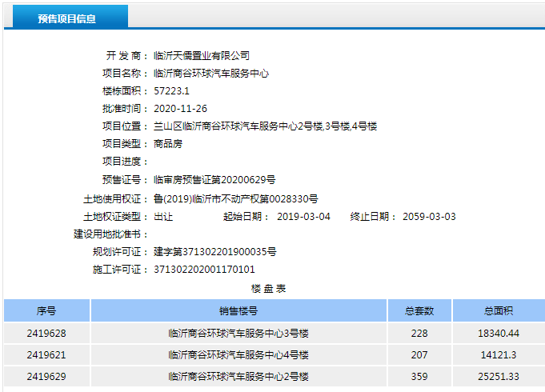
Task: Click the 土地使用权证 field label
Action: [115, 198]
